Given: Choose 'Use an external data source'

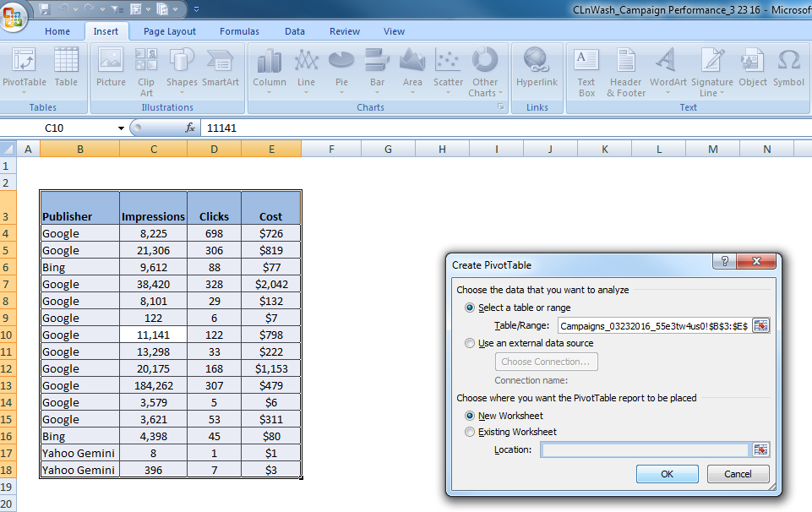Looking at the screenshot, I should [x=470, y=343].
